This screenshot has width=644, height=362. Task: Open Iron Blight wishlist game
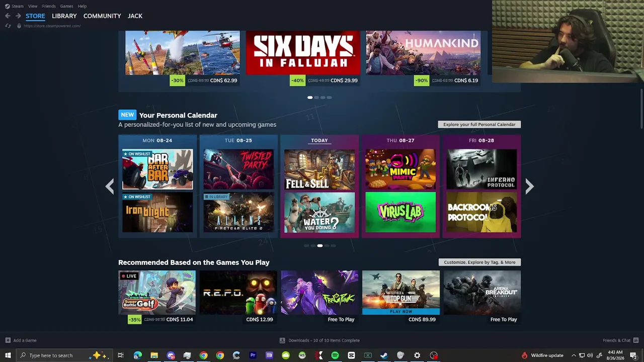point(157,213)
